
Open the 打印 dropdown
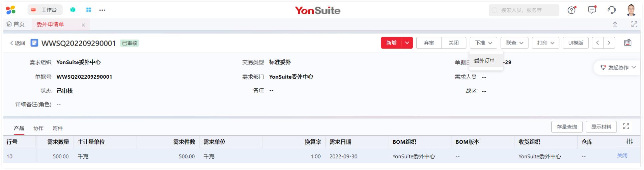coord(545,43)
